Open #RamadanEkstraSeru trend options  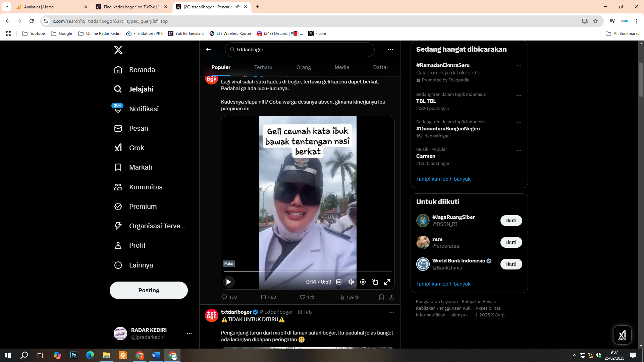[x=519, y=65]
